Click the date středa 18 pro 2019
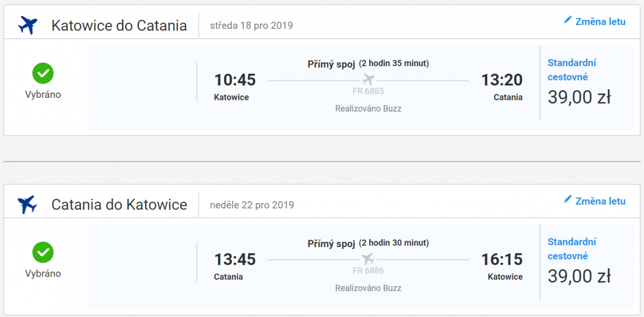This screenshot has width=644, height=317. pos(251,25)
